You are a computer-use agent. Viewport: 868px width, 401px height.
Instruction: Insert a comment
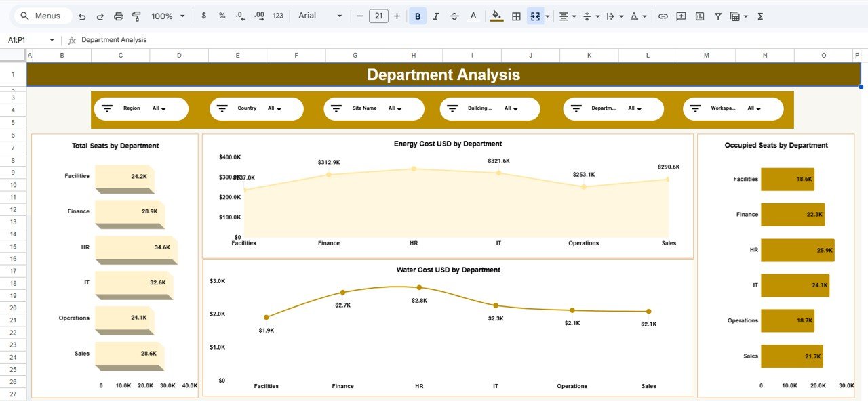[680, 15]
